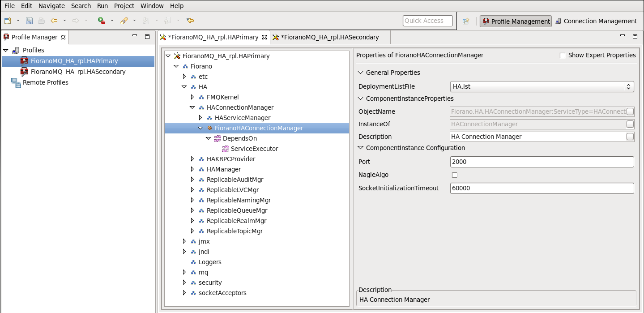644x313 pixels.
Task: Enable Show Expert Properties checkbox
Action: [x=563, y=56]
